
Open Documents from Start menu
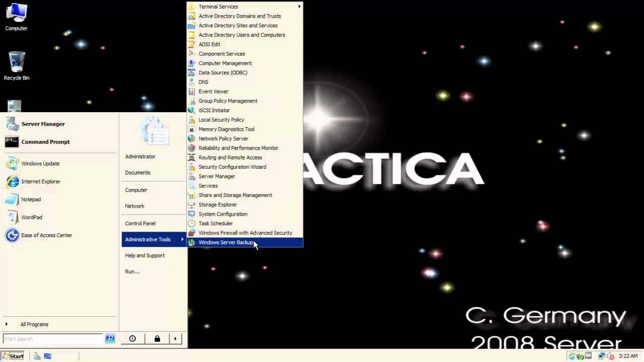pos(137,172)
